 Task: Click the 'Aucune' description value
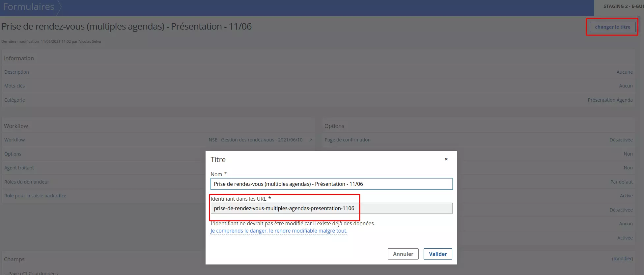click(625, 72)
